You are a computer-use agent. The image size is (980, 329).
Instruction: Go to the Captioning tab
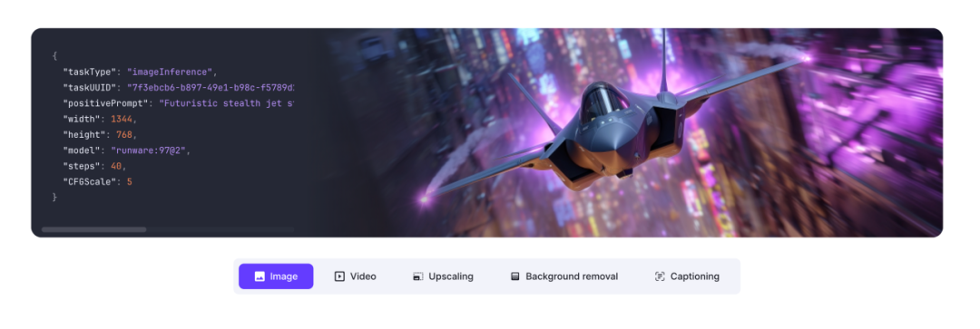click(687, 276)
